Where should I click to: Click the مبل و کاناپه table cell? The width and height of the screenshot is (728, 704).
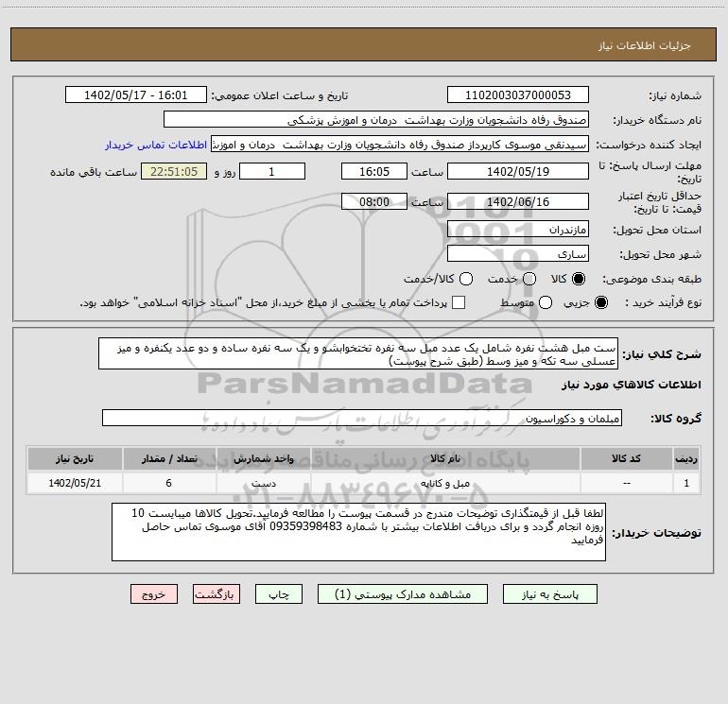click(x=445, y=483)
